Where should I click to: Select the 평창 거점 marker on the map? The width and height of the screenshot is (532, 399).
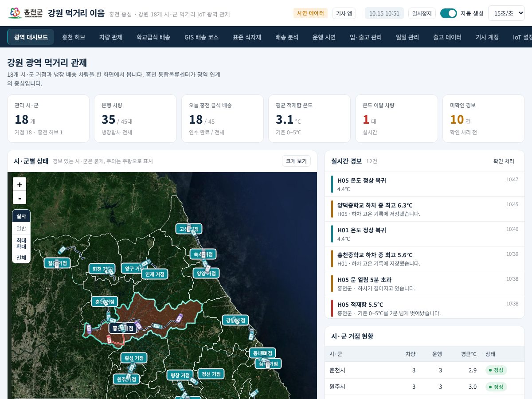tap(180, 375)
